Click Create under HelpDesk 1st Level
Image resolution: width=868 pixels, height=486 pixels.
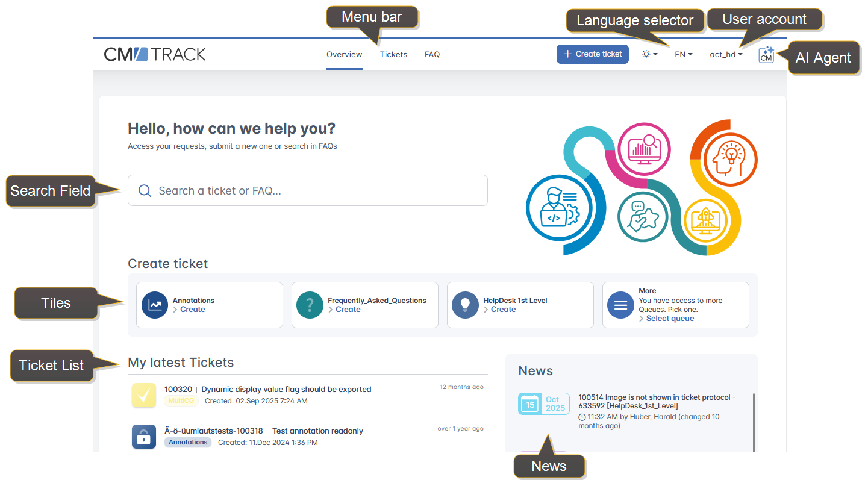point(504,310)
